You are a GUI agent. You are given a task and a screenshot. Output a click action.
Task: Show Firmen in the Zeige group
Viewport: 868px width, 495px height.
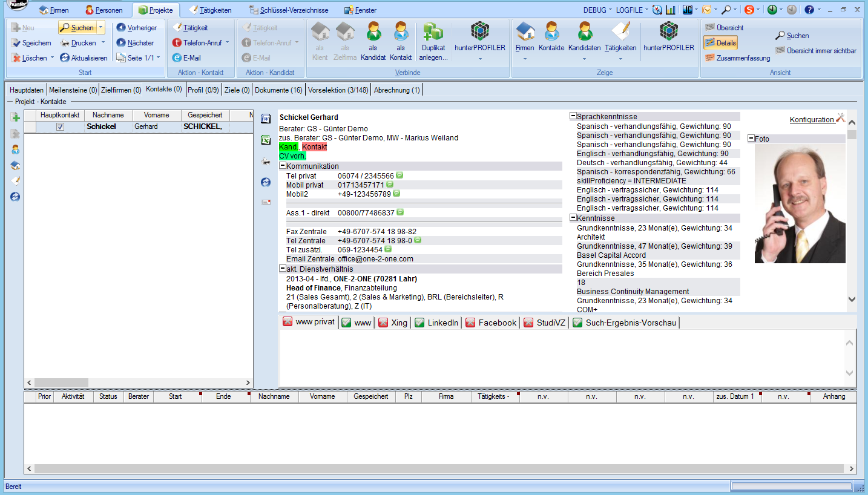coord(525,33)
